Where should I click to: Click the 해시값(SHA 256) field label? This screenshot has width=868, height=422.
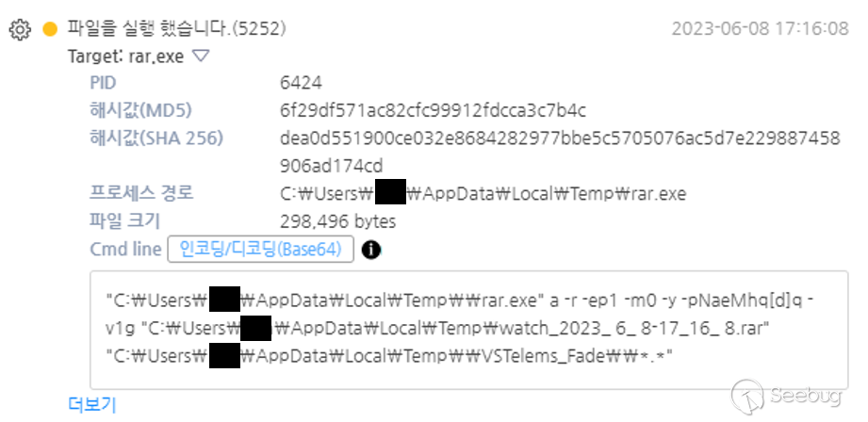click(156, 138)
